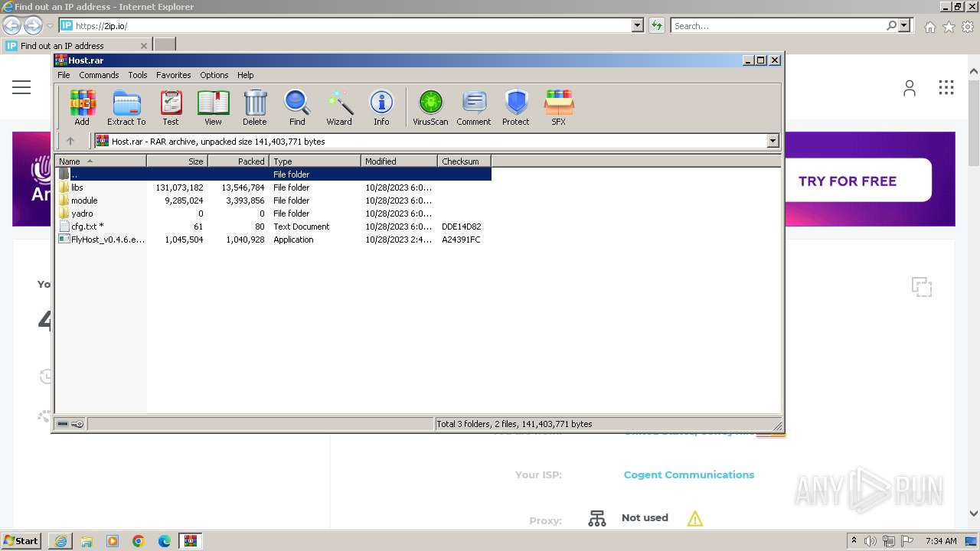The width and height of the screenshot is (980, 551).
Task: Create SFX archive via SFX icon
Action: [559, 107]
